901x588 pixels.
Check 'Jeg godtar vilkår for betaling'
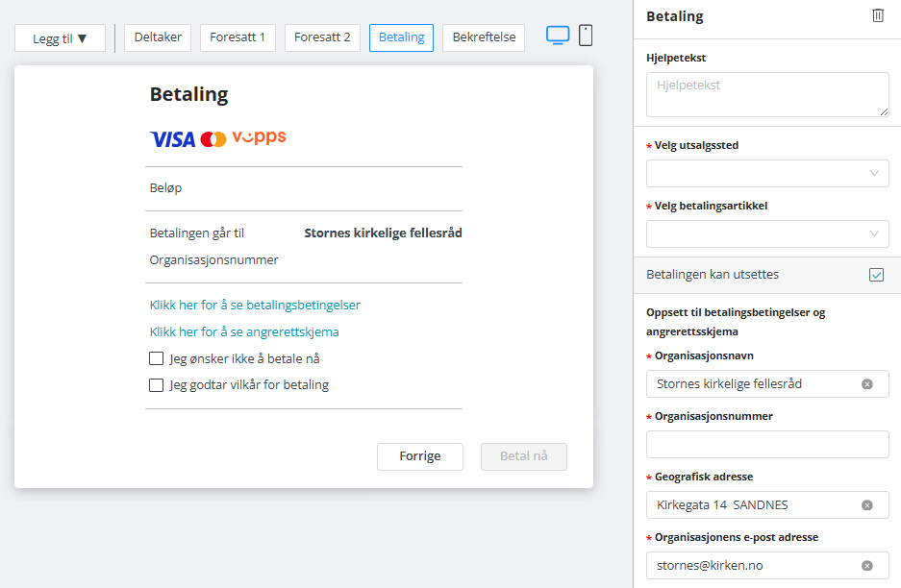(x=157, y=385)
